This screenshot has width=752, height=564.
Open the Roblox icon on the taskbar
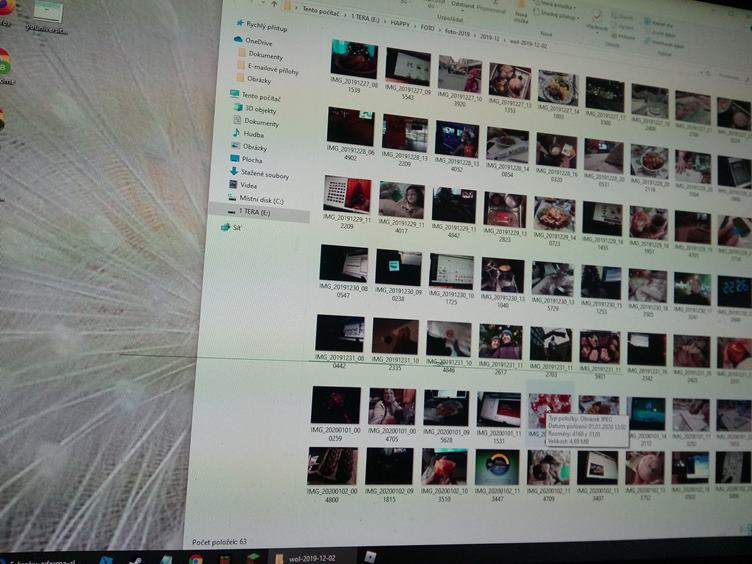click(370, 556)
